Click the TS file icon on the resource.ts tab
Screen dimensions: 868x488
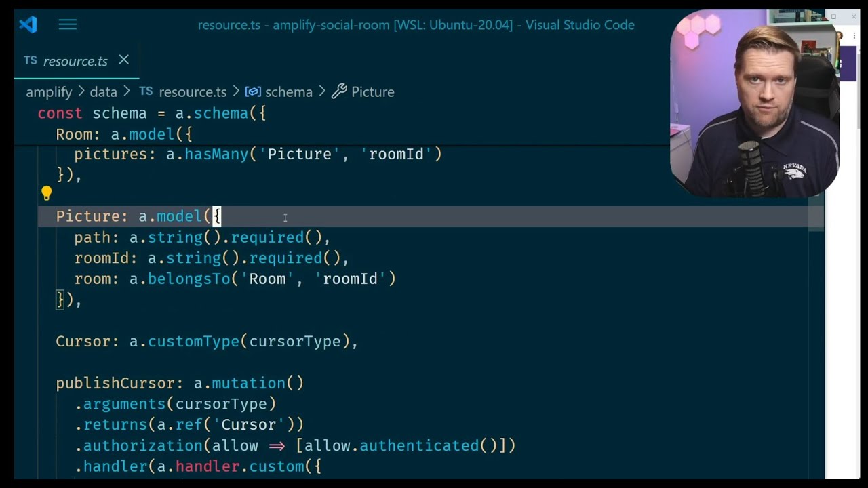point(30,60)
